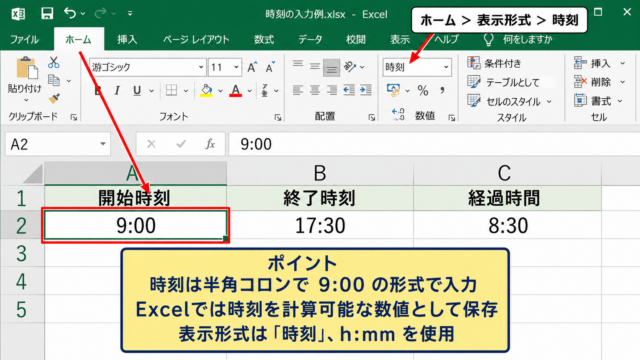This screenshot has width=640, height=360.
Task: Click the Insert Function fx icon
Action: point(210,144)
